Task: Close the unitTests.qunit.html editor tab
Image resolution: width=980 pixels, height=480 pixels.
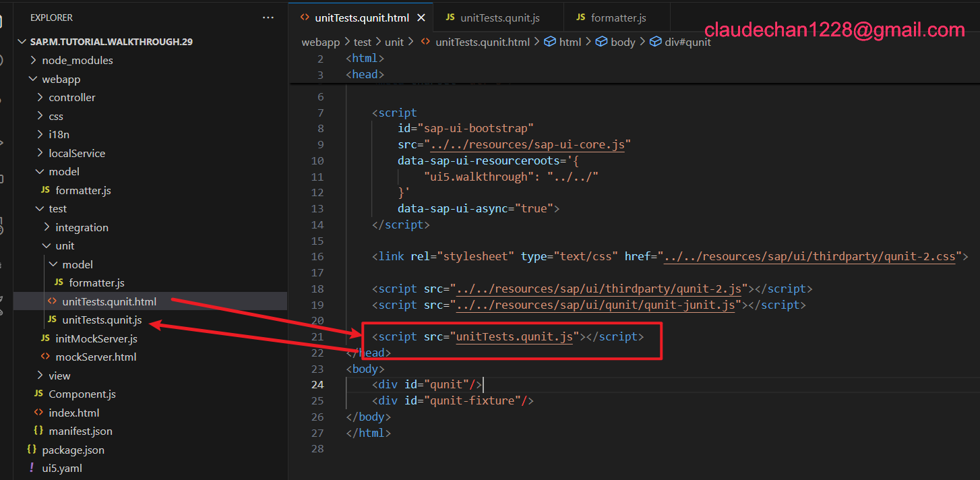Action: (x=421, y=18)
